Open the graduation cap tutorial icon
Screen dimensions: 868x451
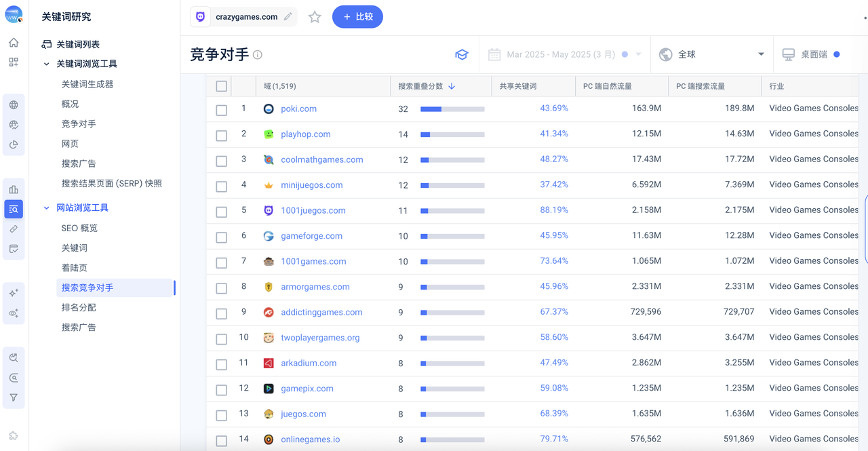462,54
